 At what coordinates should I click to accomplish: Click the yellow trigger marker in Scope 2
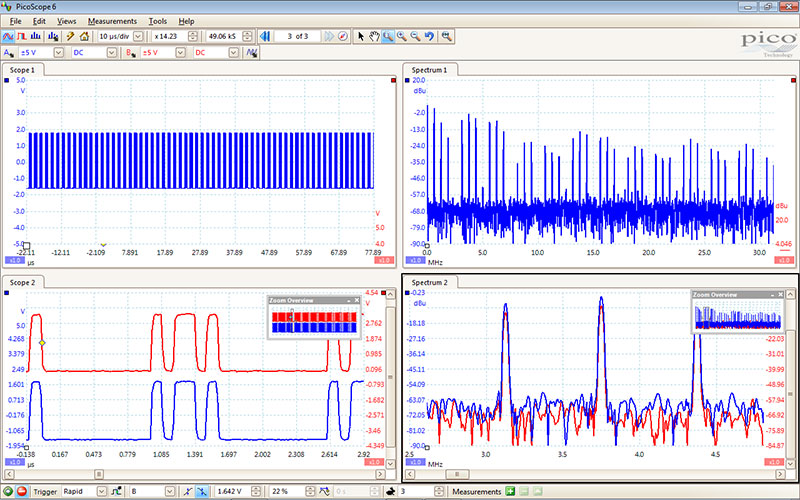coord(42,343)
